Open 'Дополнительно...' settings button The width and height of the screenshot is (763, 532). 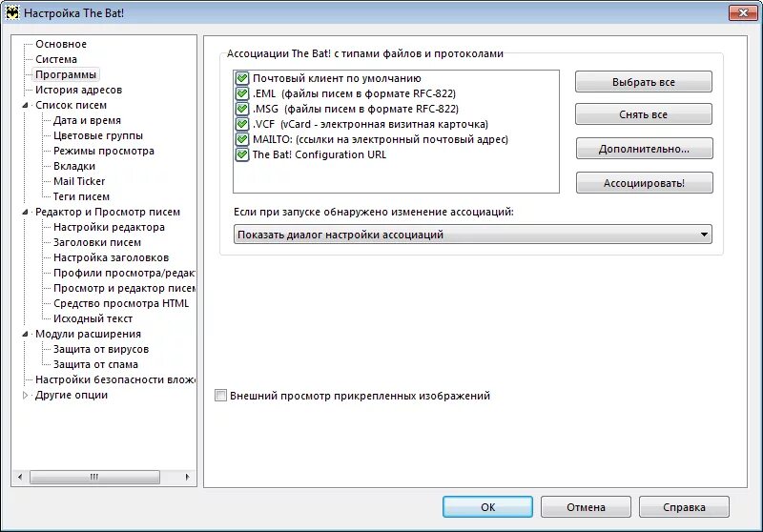coord(645,149)
